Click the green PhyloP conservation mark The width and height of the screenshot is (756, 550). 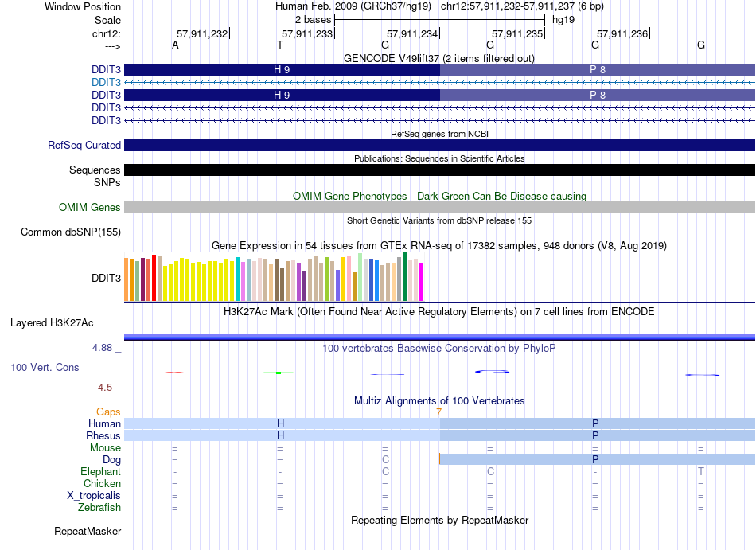[279, 373]
